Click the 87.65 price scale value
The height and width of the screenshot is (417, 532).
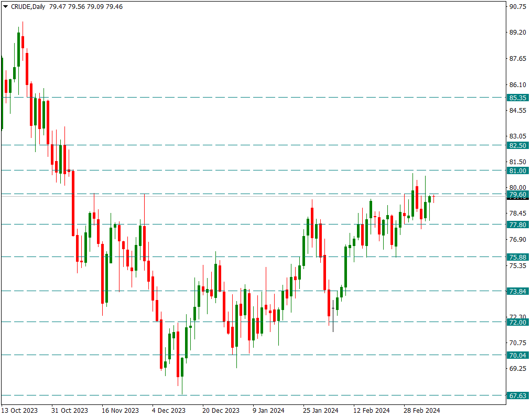point(518,58)
